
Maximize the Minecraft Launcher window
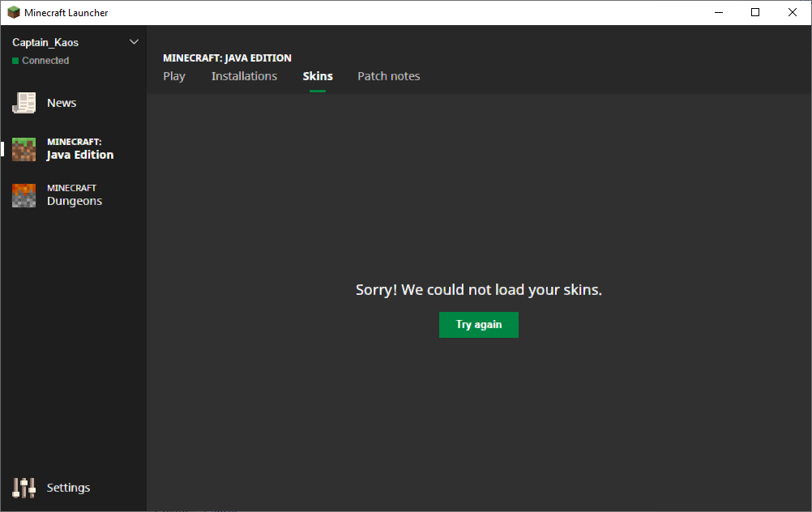[x=755, y=12]
